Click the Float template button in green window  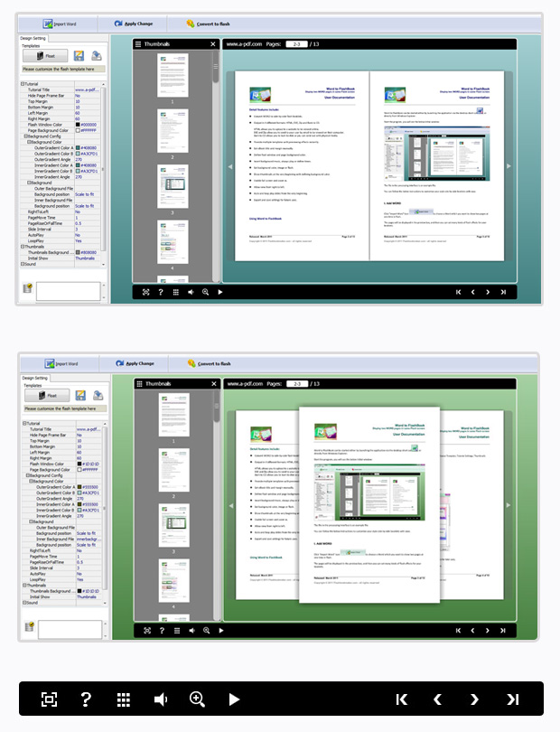tap(47, 396)
